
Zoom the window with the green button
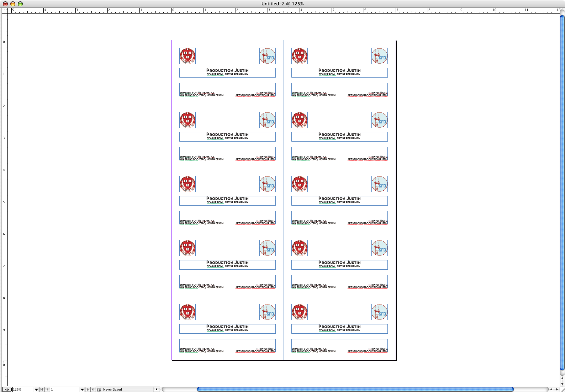20,4
